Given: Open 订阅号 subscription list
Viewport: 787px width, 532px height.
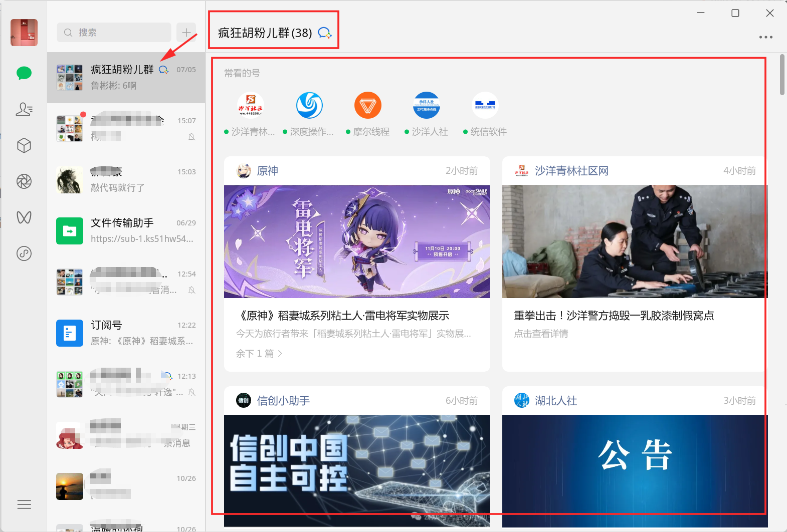Looking at the screenshot, I should point(126,333).
